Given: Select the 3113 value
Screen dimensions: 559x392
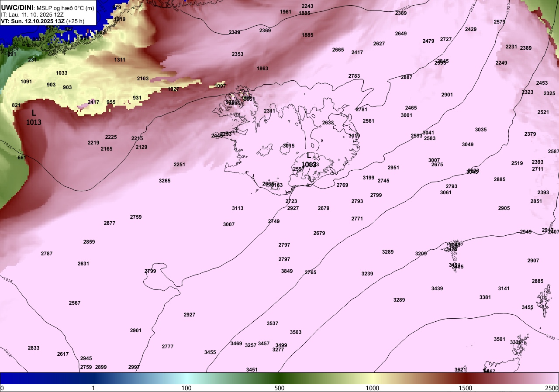Looking at the screenshot, I should (238, 208).
